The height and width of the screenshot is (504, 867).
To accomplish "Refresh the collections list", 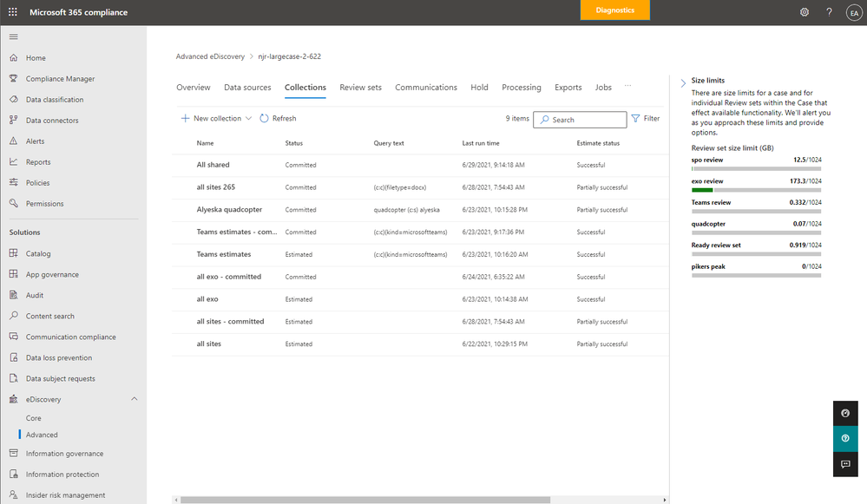I will tap(278, 118).
